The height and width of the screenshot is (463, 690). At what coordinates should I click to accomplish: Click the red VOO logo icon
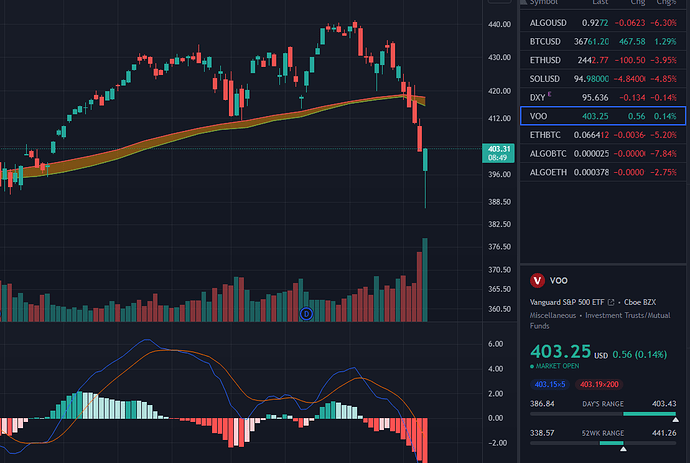point(537,280)
